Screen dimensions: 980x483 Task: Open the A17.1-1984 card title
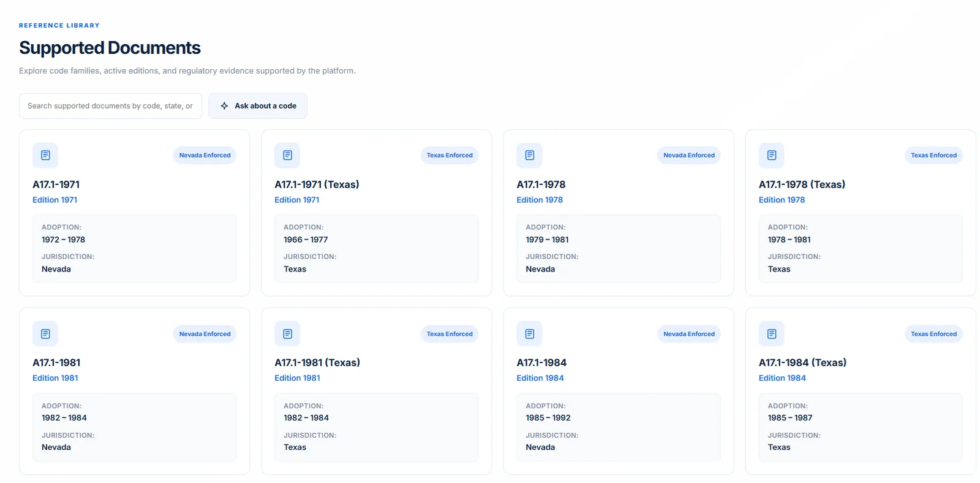click(x=541, y=363)
